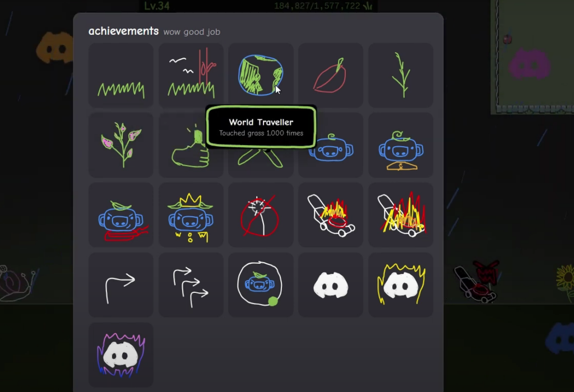The width and height of the screenshot is (574, 392).
Task: Click the Touched grass 1,000 times description
Action: [x=261, y=133]
